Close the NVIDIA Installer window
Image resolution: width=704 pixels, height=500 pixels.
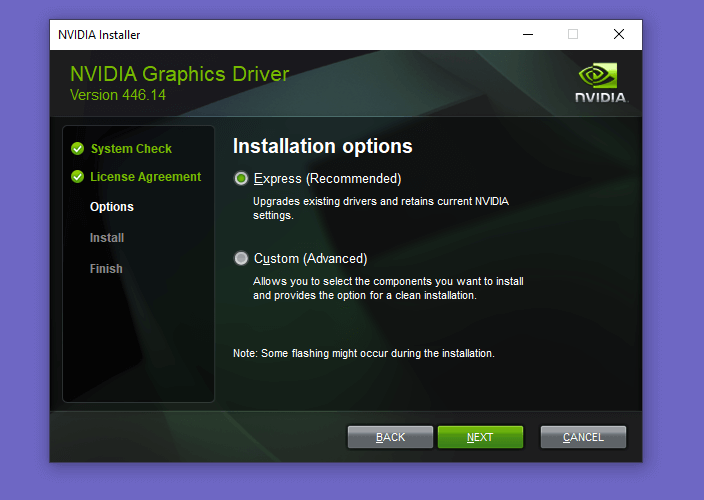point(619,35)
